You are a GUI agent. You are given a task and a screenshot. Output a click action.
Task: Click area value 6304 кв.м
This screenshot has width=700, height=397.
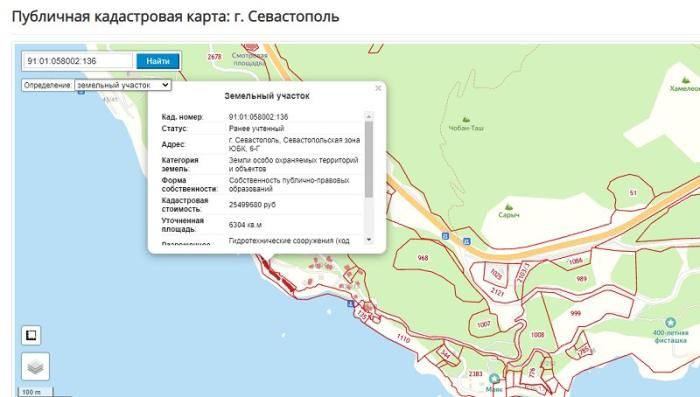coord(245,225)
